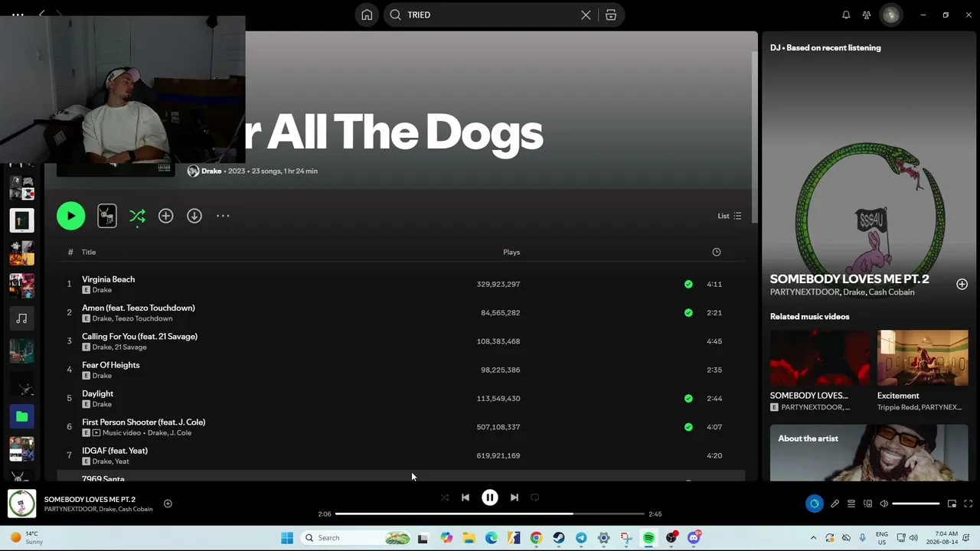Sort tracks by Plays column header

(511, 252)
